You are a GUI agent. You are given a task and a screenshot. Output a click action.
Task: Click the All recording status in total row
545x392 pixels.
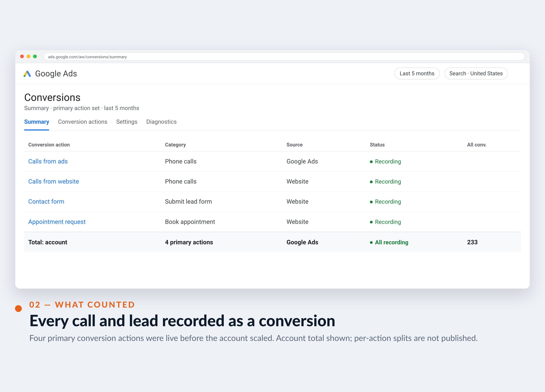pyautogui.click(x=389, y=242)
